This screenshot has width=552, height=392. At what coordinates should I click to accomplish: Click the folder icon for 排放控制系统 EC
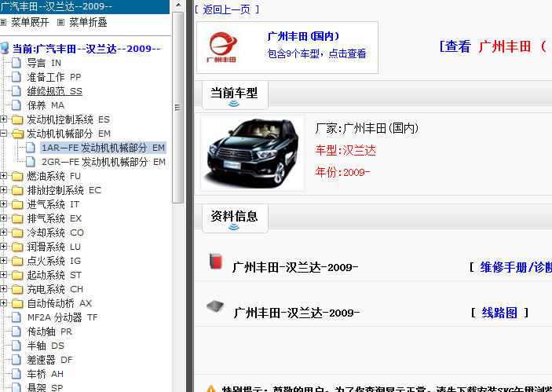(x=17, y=190)
